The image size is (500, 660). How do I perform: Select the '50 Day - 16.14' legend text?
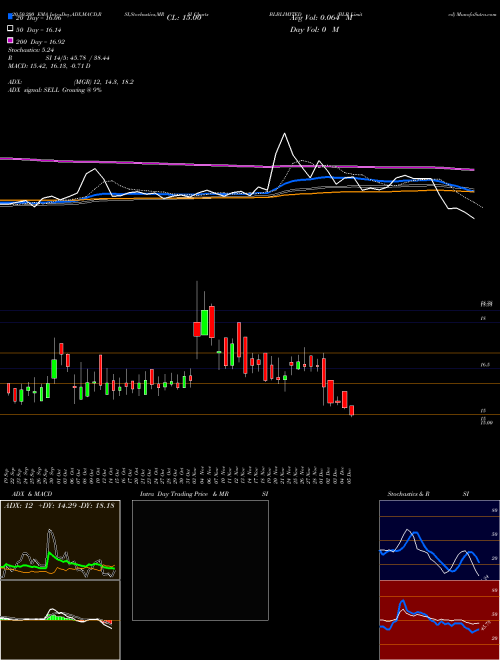click(x=40, y=30)
